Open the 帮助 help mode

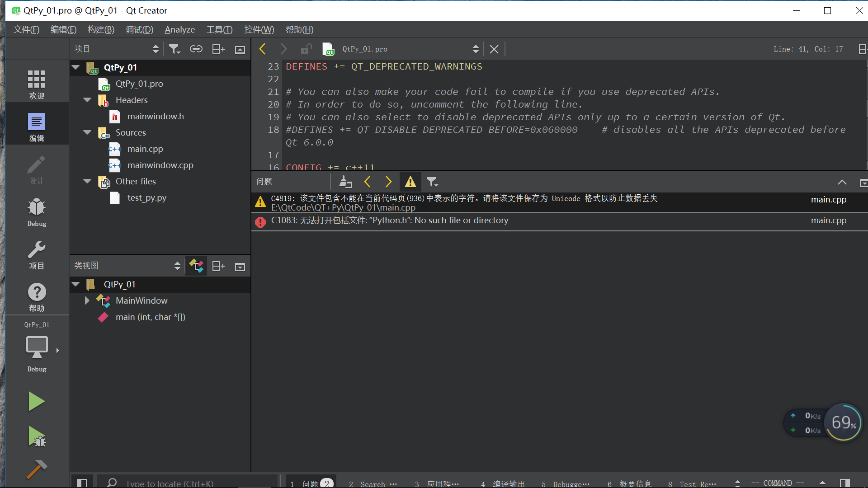pos(37,297)
